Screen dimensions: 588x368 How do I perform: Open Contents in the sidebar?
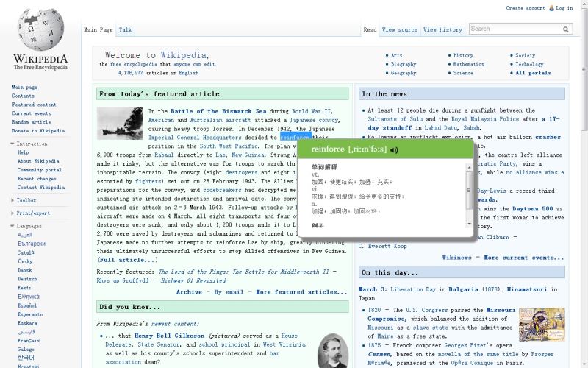tap(23, 96)
